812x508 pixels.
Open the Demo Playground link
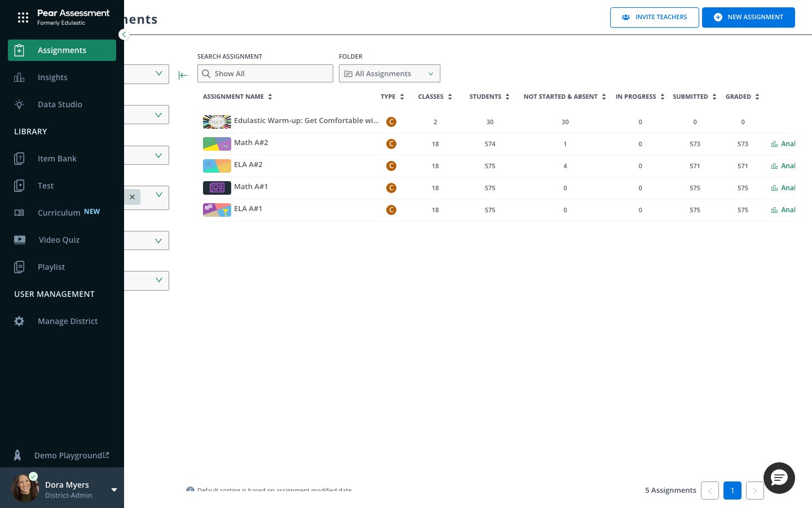pyautogui.click(x=71, y=456)
